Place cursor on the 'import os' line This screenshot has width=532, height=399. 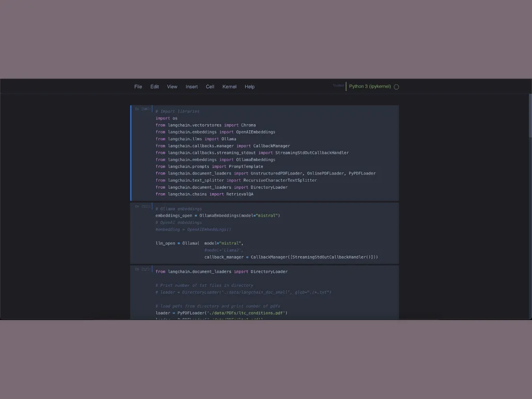[x=166, y=118]
